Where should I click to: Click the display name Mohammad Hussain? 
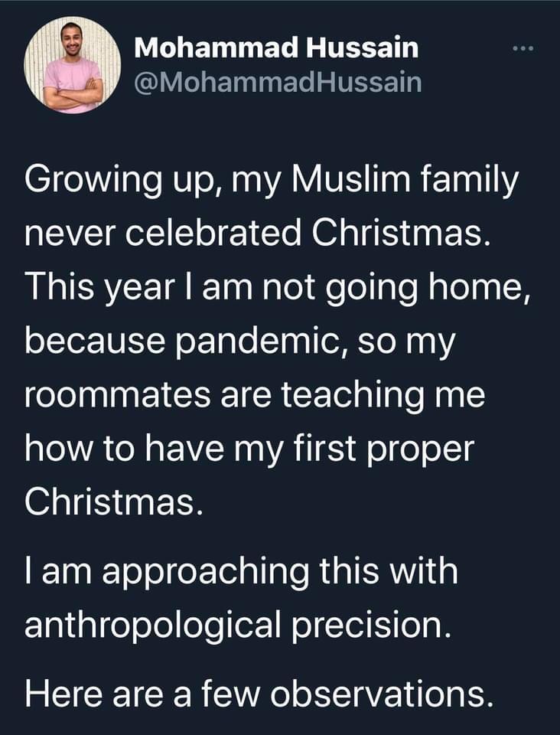(x=275, y=47)
